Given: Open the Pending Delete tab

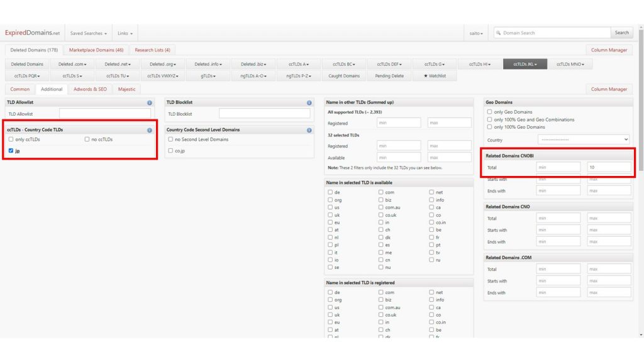Looking at the screenshot, I should (x=389, y=76).
